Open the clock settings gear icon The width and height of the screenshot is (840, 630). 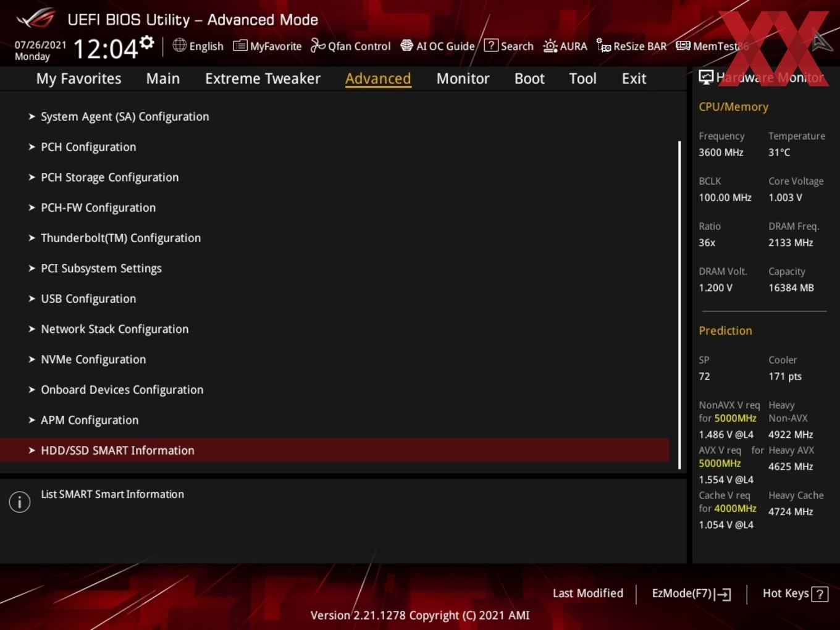146,42
